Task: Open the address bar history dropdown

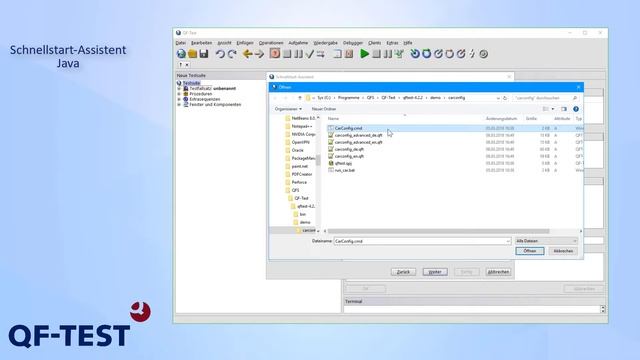Action: click(x=498, y=98)
